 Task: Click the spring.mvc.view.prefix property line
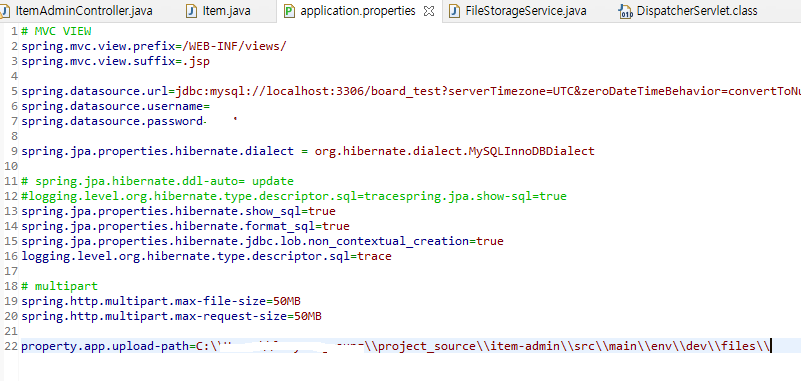[154, 46]
